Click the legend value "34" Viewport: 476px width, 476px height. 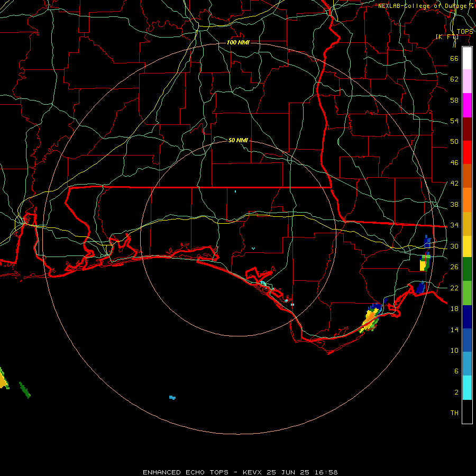(454, 225)
